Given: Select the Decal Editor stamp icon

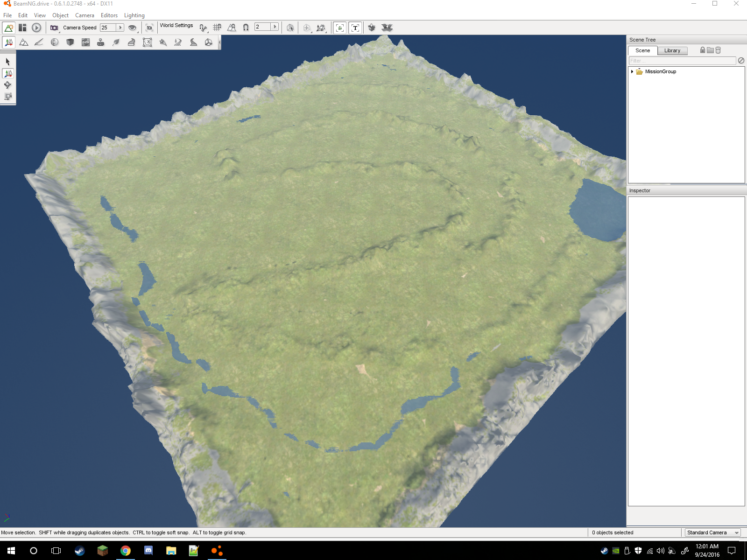Looking at the screenshot, I should 100,42.
